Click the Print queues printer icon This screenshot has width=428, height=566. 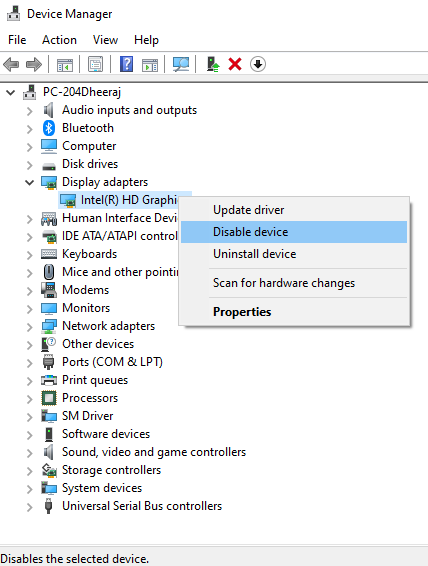click(49, 380)
